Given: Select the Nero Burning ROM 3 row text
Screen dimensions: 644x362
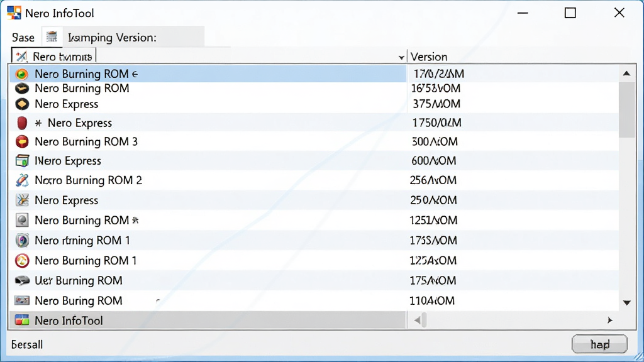Looking at the screenshot, I should tap(86, 141).
